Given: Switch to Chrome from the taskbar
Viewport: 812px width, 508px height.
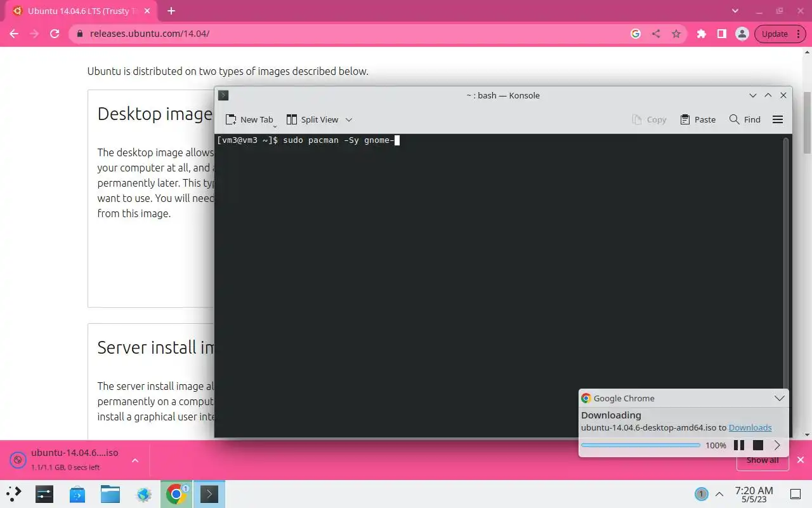Looking at the screenshot, I should (x=176, y=493).
